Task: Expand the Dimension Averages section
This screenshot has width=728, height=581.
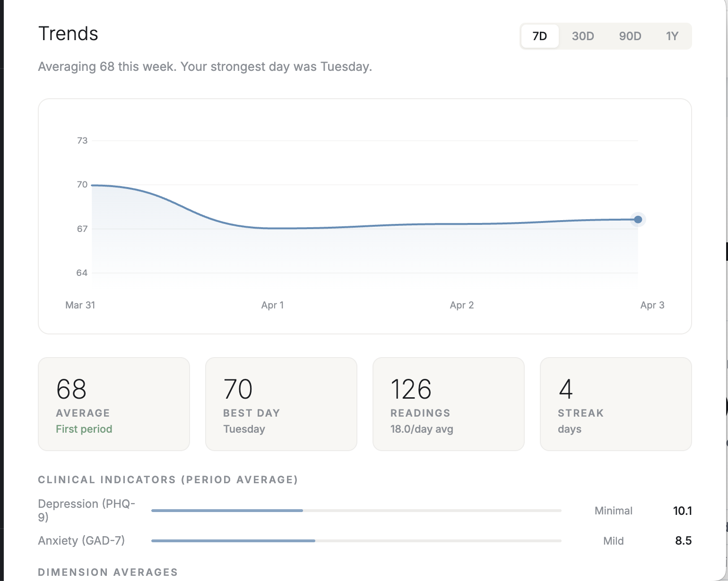Action: coord(108,572)
